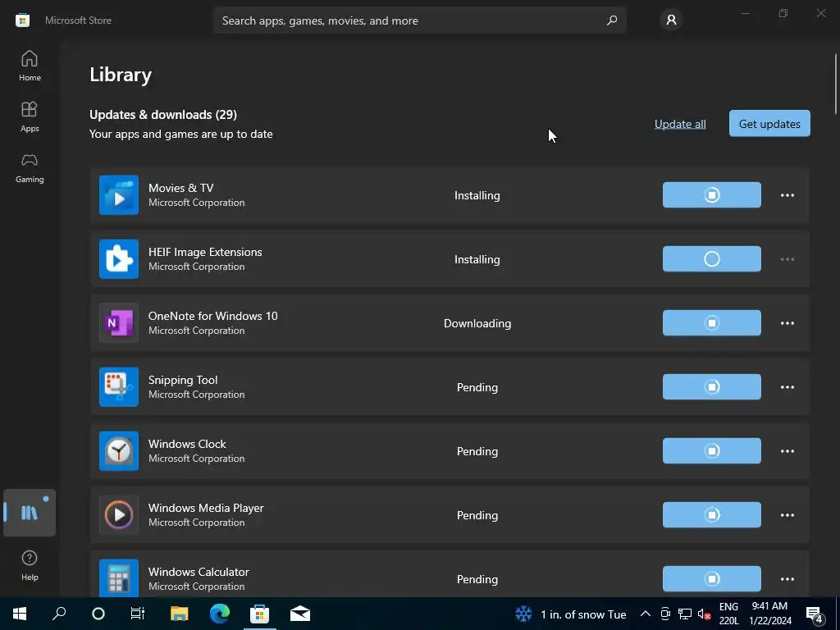840x630 pixels.
Task: Cancel the pending Windows Clock update
Action: (711, 451)
